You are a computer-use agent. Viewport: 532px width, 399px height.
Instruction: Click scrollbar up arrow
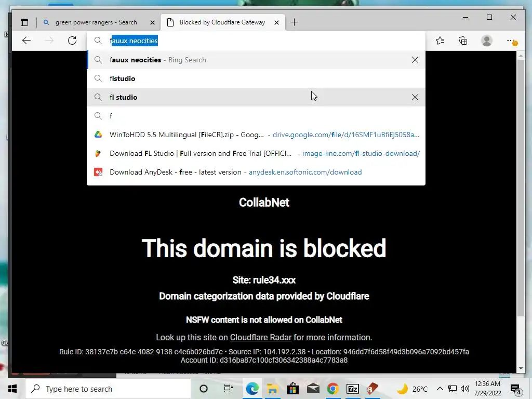(x=521, y=55)
